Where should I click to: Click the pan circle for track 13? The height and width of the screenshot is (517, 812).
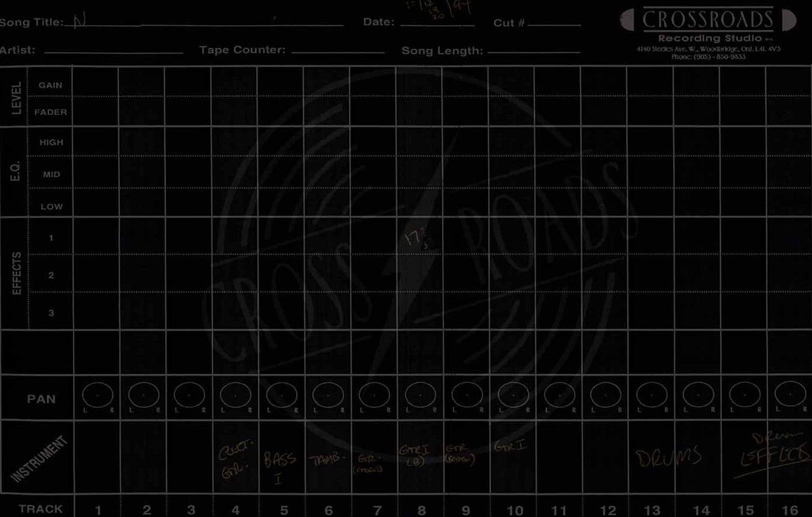[x=652, y=395]
